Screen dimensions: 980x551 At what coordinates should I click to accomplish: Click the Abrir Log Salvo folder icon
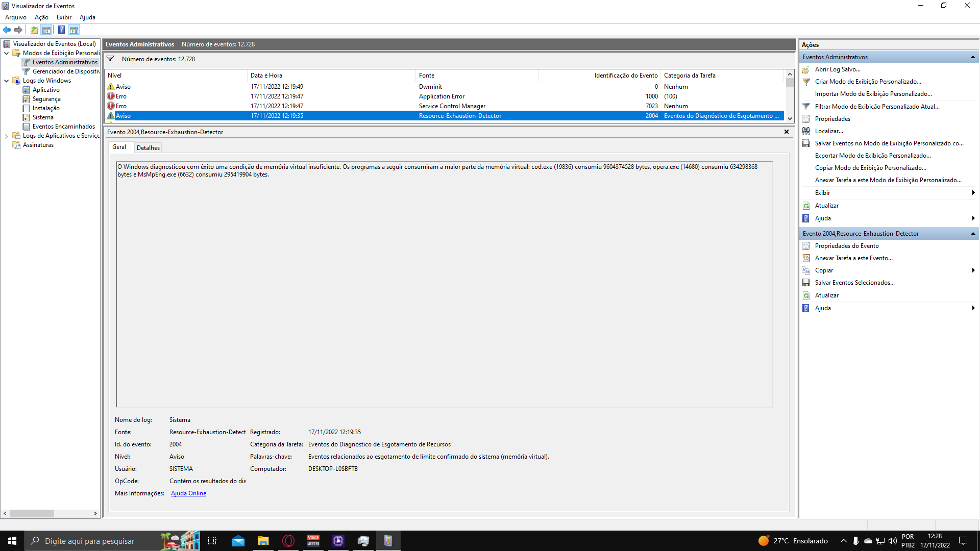(806, 69)
